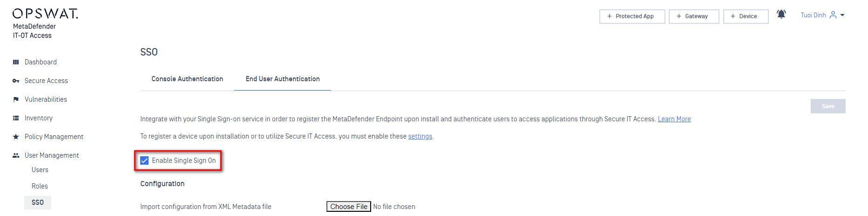The height and width of the screenshot is (216, 868).
Task: Collapse the User Management menu section
Action: click(52, 155)
